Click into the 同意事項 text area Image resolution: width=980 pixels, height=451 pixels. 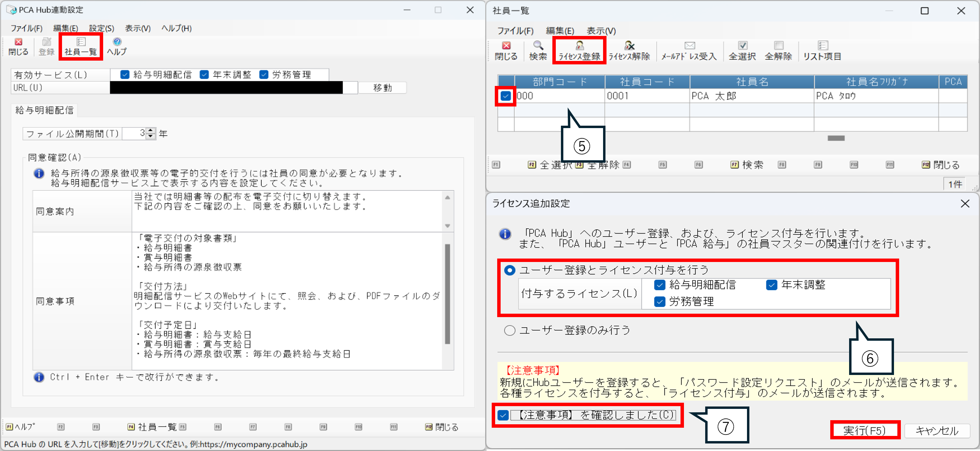pyautogui.click(x=287, y=301)
